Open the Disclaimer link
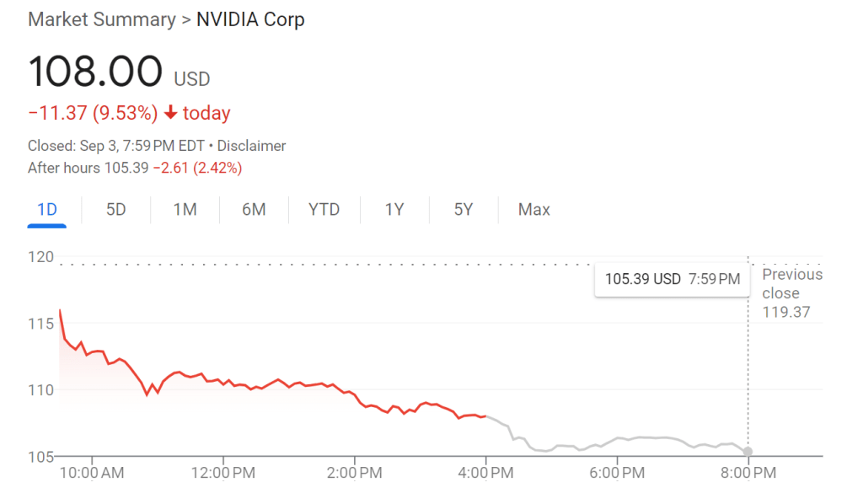Screen dimensions: 863x504 pyautogui.click(x=251, y=146)
